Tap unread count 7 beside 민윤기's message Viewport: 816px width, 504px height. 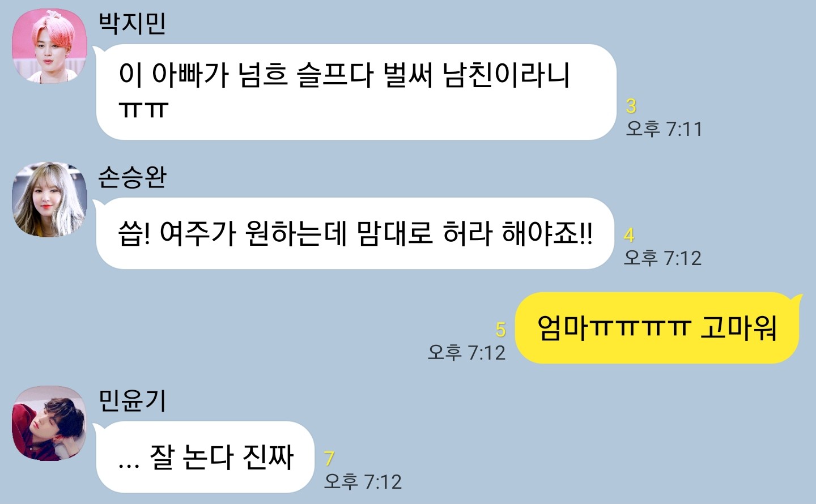coord(329,459)
